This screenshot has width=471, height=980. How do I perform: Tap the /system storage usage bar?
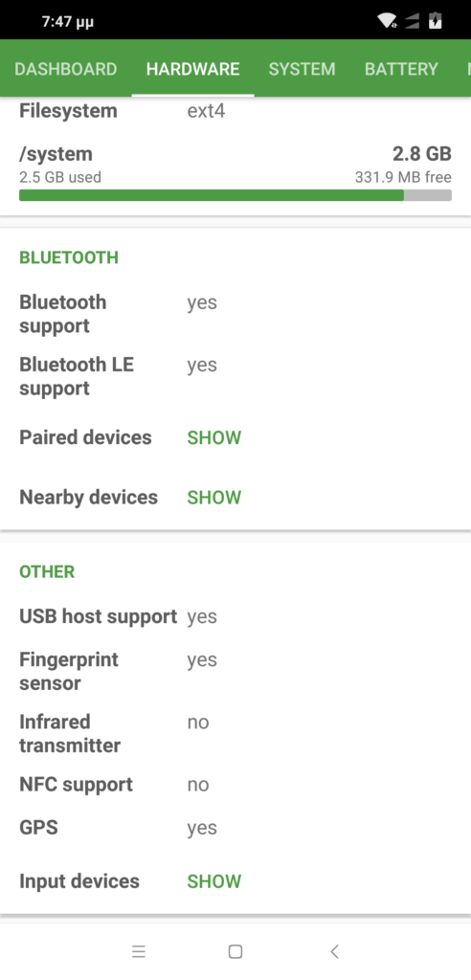click(235, 195)
